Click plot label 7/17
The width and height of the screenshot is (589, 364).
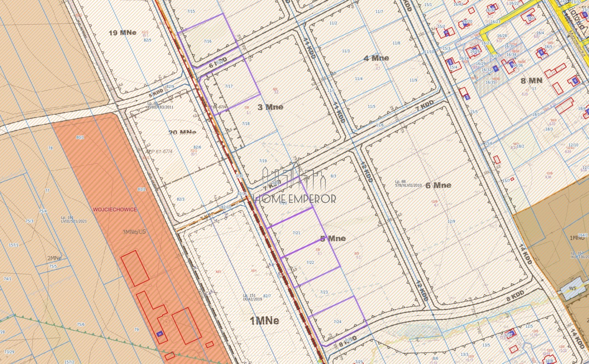[x=229, y=86]
